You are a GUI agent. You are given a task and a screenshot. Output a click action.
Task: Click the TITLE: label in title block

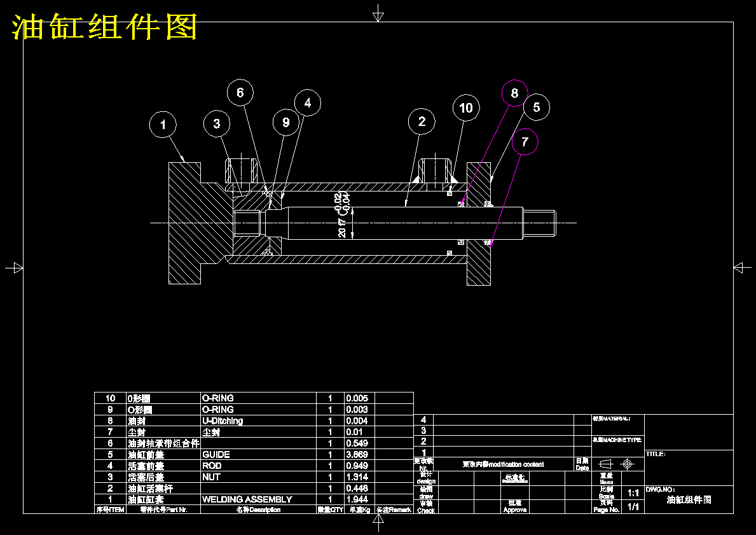[656, 454]
